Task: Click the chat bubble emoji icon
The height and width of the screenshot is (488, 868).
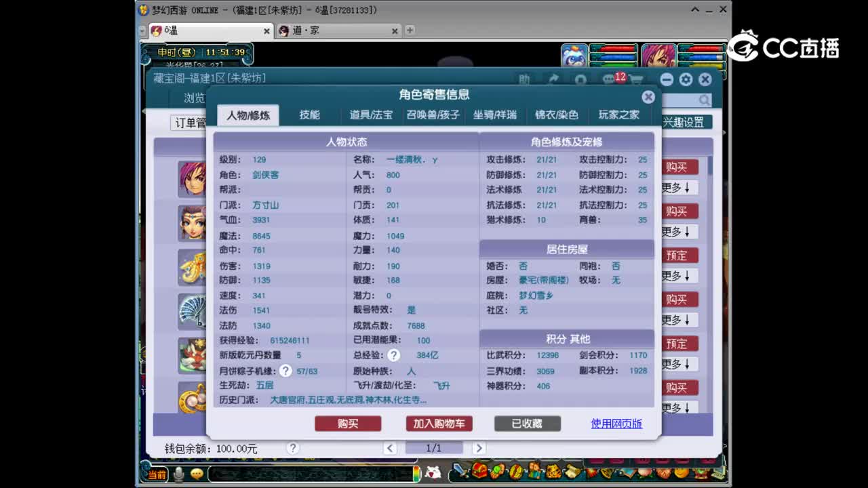Action: 197,474
